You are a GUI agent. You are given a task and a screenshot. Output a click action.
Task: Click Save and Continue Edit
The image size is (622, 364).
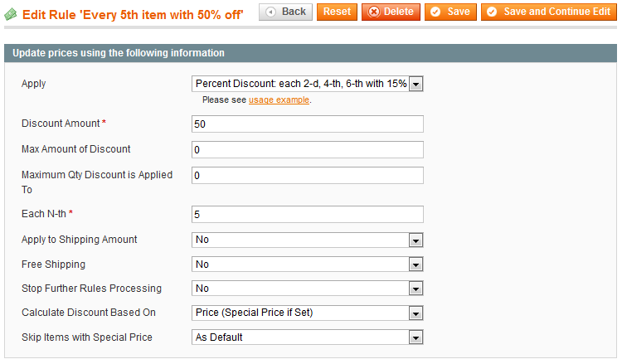click(x=548, y=12)
